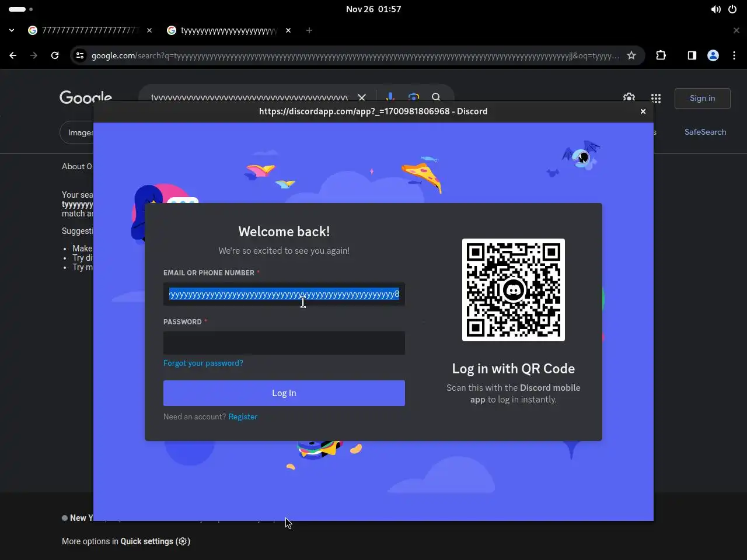The width and height of the screenshot is (747, 560).
Task: Reload the Google search page
Action: coord(55,55)
